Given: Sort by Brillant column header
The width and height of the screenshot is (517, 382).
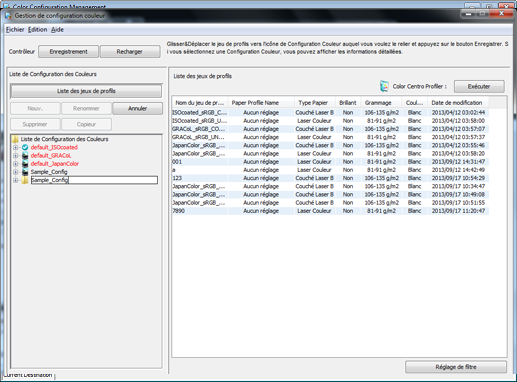Looking at the screenshot, I should pos(348,103).
